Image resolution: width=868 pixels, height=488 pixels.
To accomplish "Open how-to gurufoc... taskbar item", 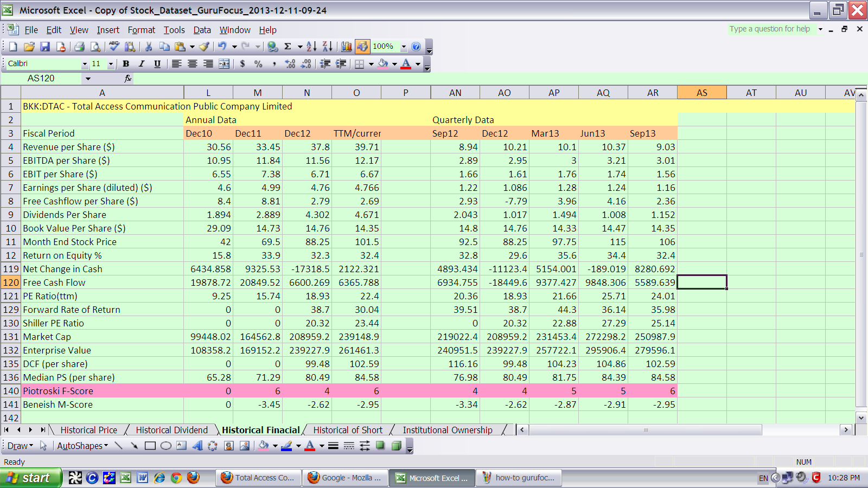I will [x=519, y=478].
